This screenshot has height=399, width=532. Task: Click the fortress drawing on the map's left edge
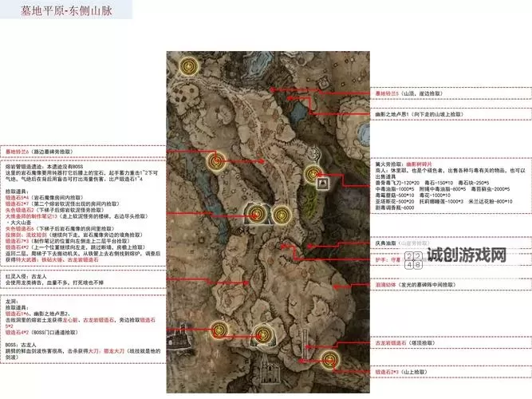pyautogui.click(x=177, y=338)
